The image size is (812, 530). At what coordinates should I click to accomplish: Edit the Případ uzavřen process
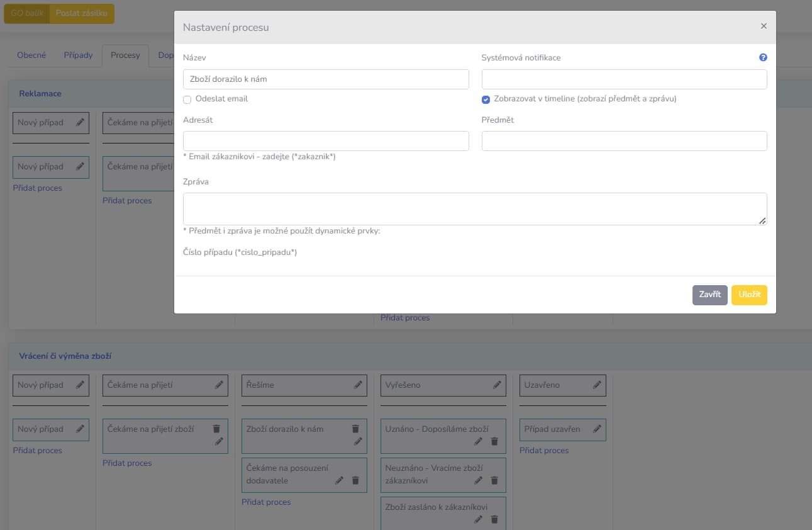[x=597, y=429]
